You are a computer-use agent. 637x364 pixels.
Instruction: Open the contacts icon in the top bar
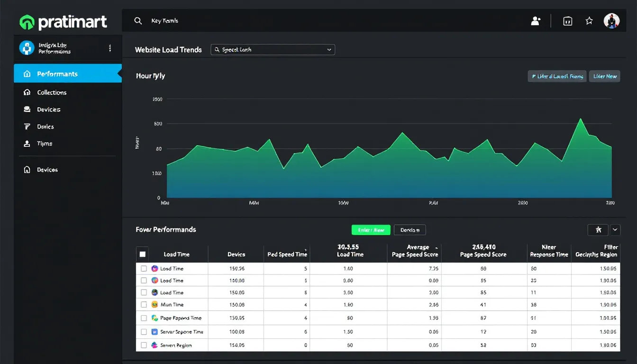pos(536,21)
